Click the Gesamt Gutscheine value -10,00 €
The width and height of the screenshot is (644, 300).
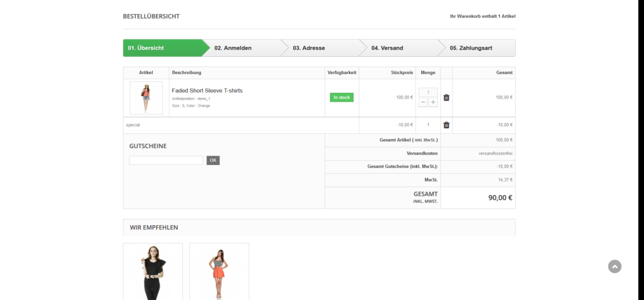pyautogui.click(x=504, y=167)
